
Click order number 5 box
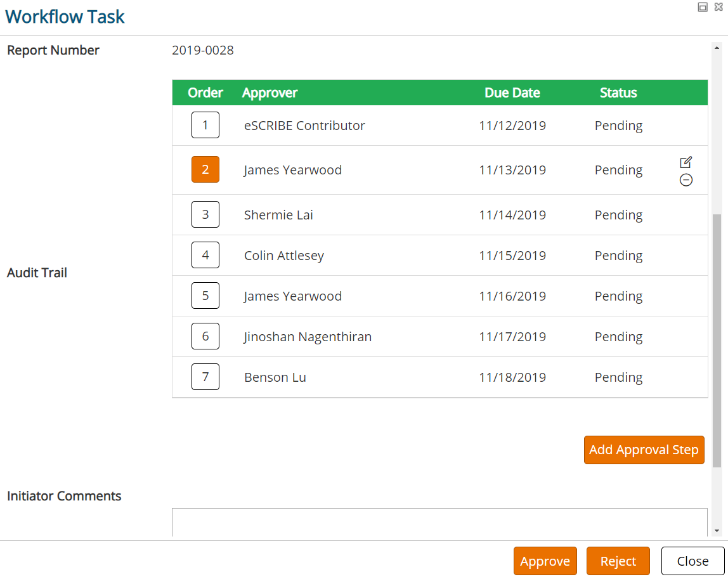pos(205,296)
